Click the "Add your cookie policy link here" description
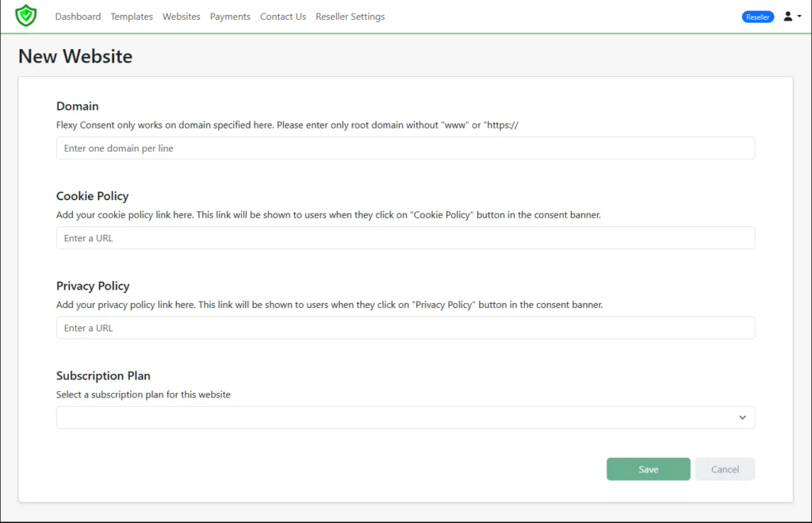Viewport: 812px width, 523px height. (328, 214)
